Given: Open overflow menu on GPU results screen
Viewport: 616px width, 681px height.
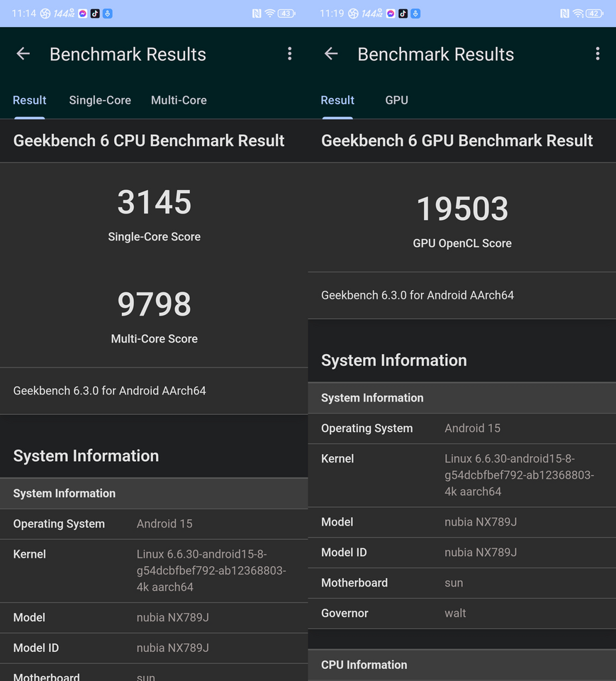Looking at the screenshot, I should tap(598, 54).
